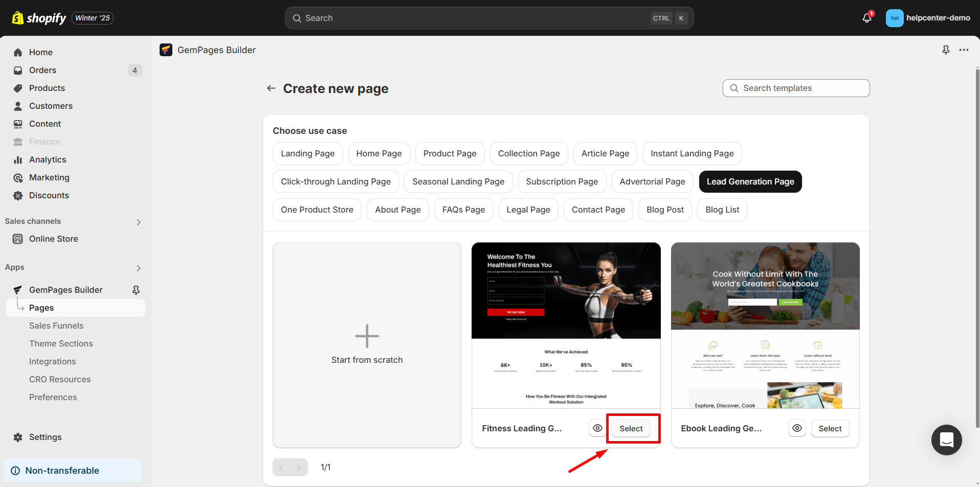Preview the Ebook Leading template with eye icon

(796, 428)
